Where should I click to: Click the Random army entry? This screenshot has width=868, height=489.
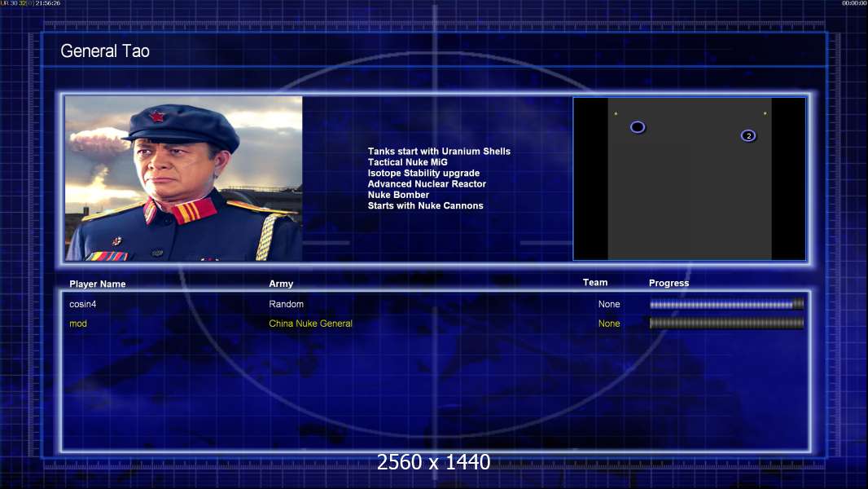tap(286, 304)
